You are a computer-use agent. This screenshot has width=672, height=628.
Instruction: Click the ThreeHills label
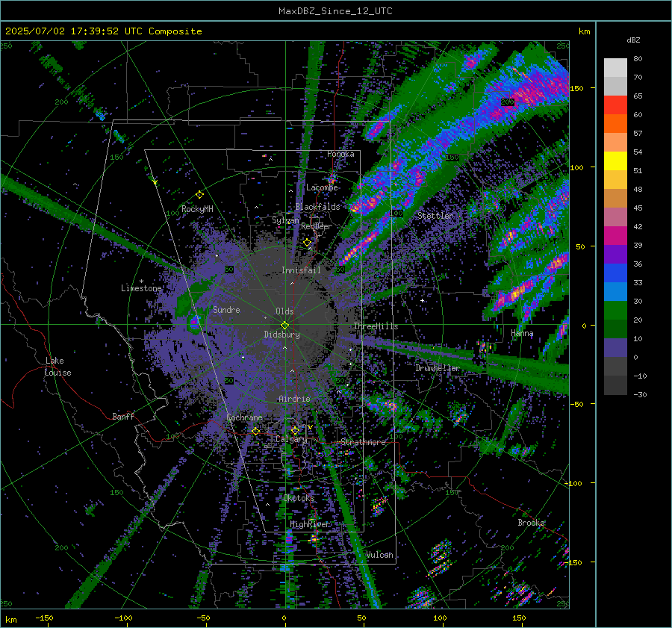pos(376,326)
